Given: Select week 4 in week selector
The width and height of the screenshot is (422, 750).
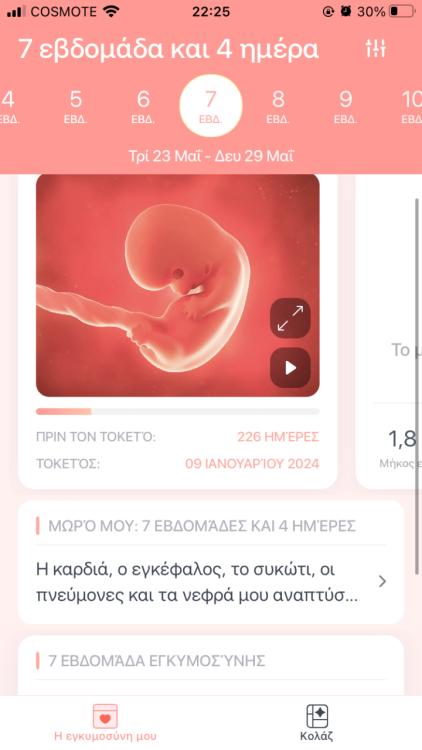Looking at the screenshot, I should coord(8,106).
